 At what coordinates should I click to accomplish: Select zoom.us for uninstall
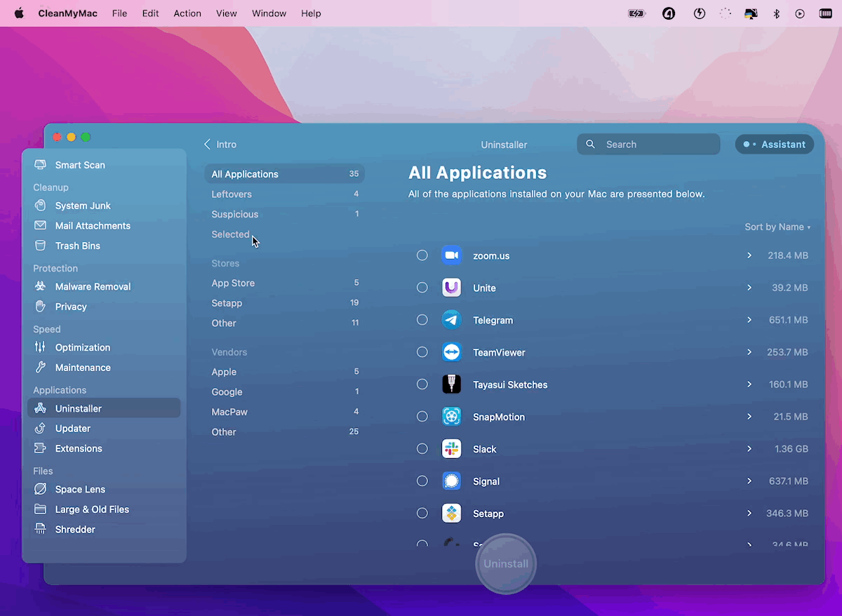[422, 255]
